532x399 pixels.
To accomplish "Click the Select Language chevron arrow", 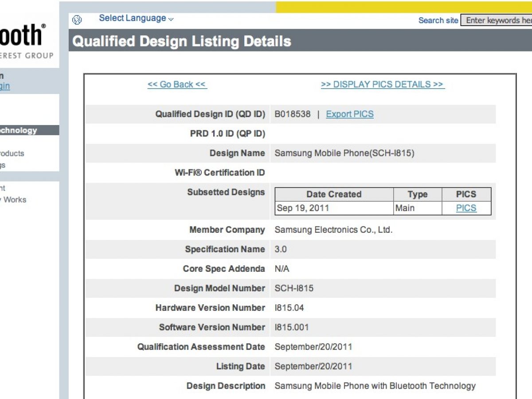I will click(172, 19).
